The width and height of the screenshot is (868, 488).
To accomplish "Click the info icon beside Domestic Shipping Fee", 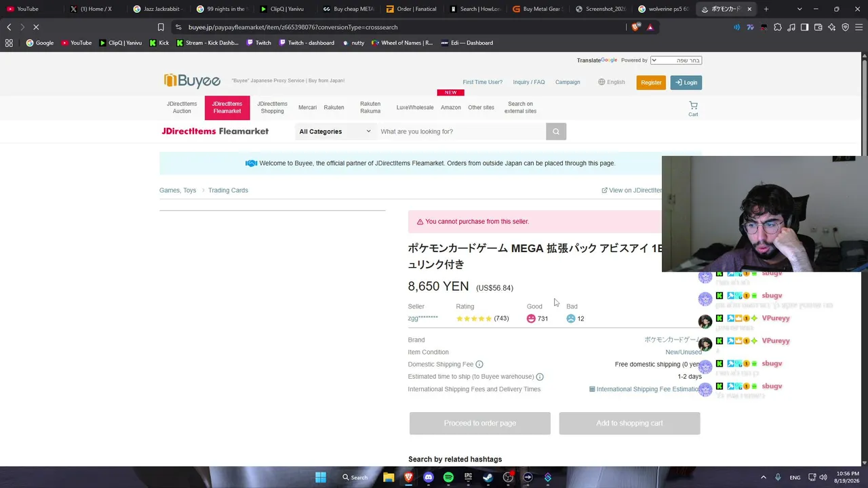I will (x=479, y=365).
